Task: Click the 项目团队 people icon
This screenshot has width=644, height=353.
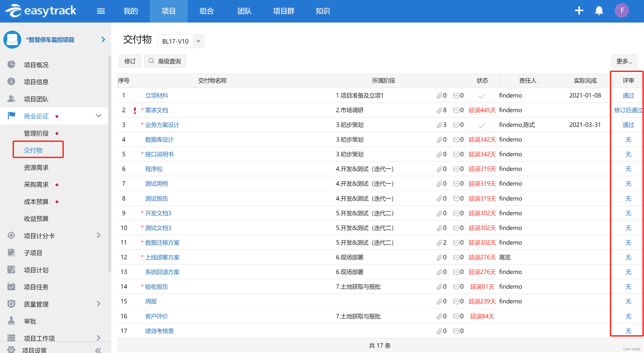Action: (x=11, y=99)
